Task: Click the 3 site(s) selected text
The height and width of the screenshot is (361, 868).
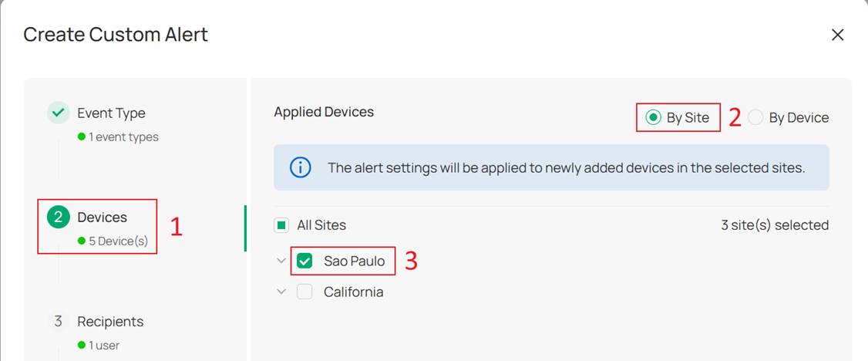Action: [775, 225]
